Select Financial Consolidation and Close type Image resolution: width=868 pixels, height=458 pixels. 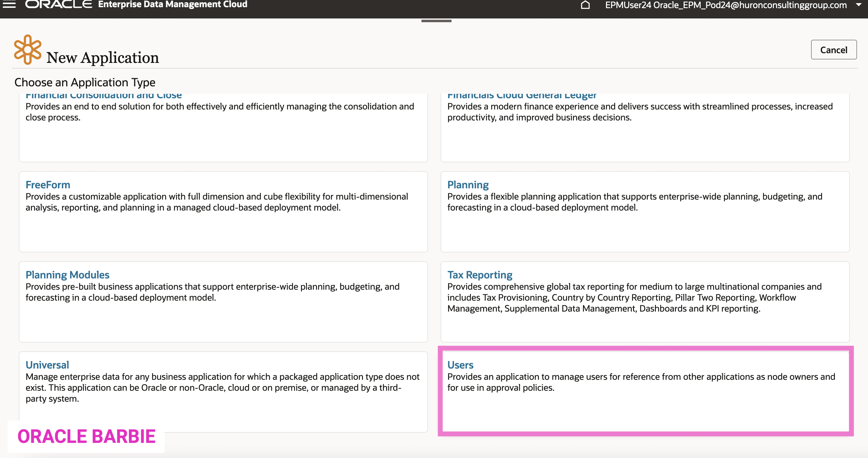tap(104, 96)
